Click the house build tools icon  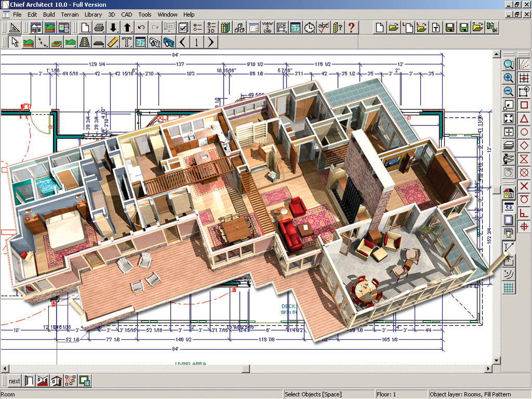pyautogui.click(x=36, y=28)
